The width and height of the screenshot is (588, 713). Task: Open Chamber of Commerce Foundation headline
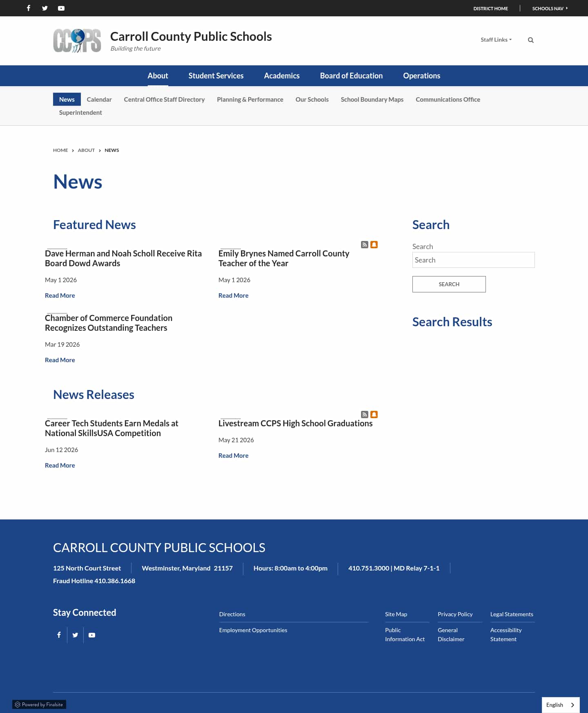109,323
